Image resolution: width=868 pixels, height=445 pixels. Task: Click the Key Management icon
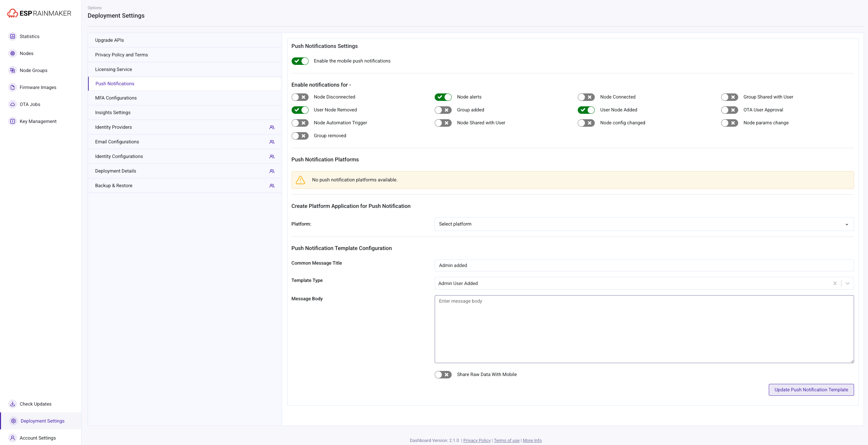[x=13, y=121]
